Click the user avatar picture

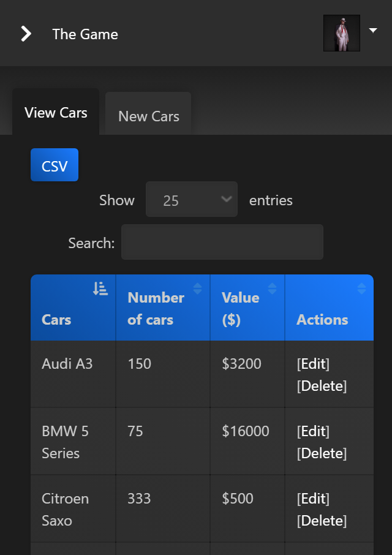342,33
